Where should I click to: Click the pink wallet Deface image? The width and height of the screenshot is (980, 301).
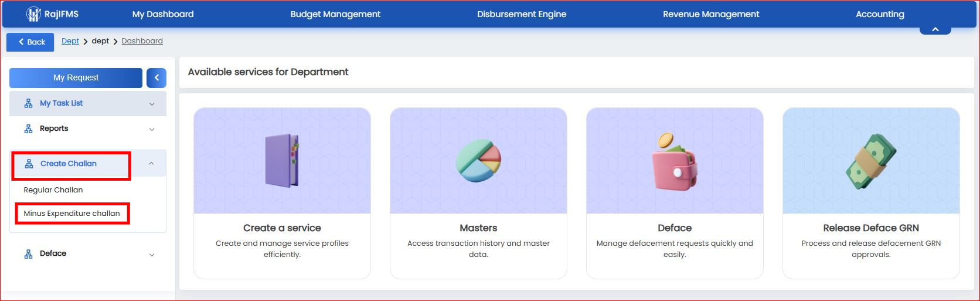click(x=675, y=161)
